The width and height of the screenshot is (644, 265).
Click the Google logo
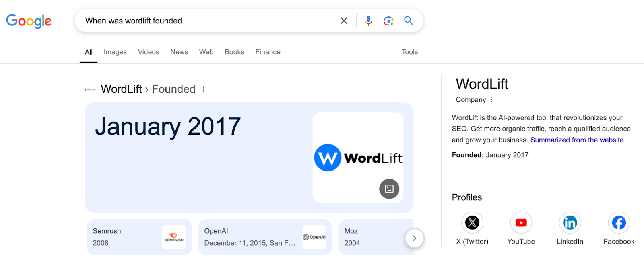(x=29, y=21)
